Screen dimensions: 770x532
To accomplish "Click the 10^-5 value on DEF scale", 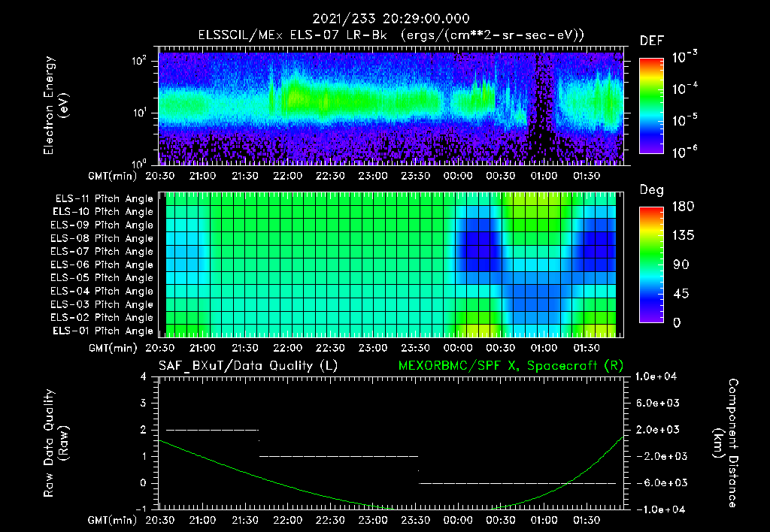I will pos(684,120).
